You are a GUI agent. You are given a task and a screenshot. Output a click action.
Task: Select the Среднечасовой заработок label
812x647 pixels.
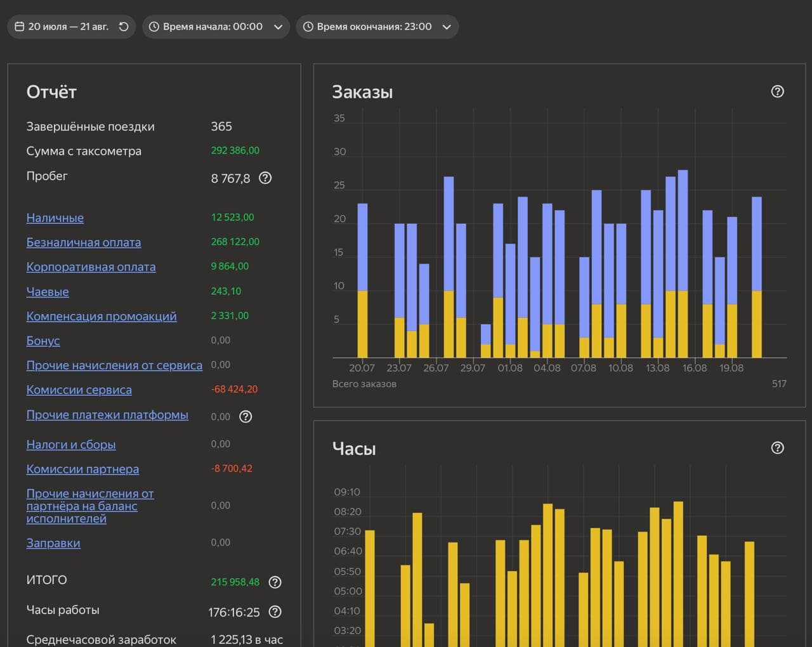[101, 639]
